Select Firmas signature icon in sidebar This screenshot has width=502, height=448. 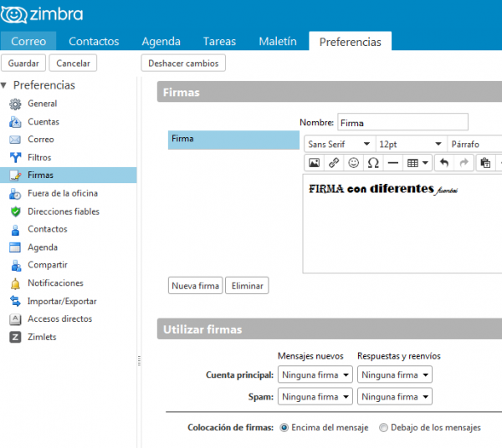[x=15, y=176]
